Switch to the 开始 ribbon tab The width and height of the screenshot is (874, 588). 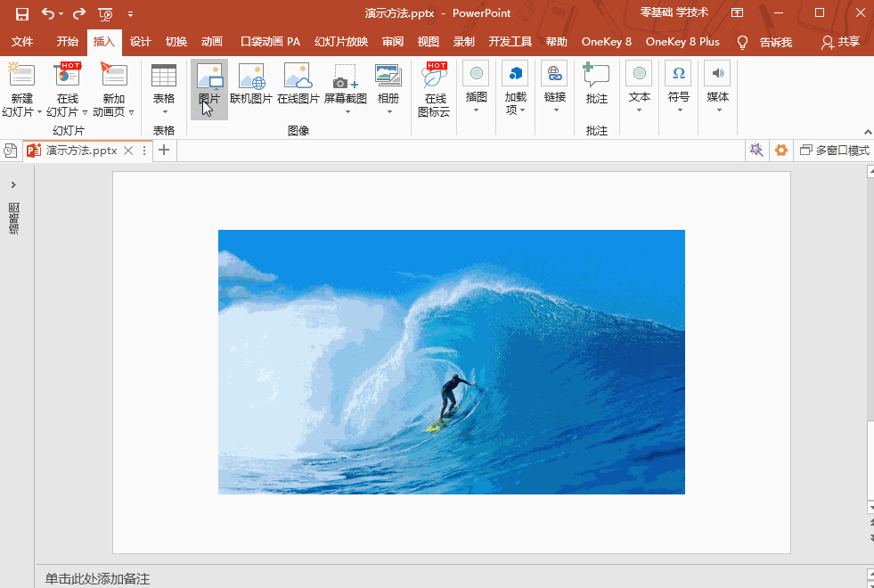click(68, 42)
